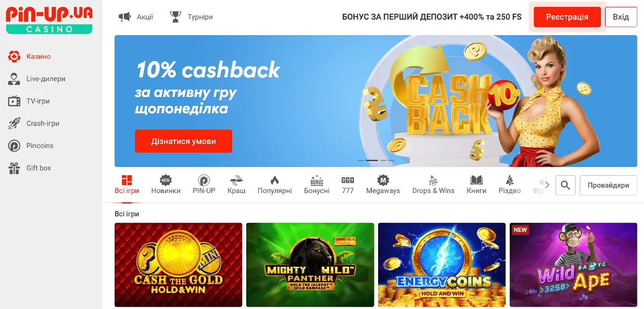
Task: Select the Megaways category icon
Action: pyautogui.click(x=383, y=180)
